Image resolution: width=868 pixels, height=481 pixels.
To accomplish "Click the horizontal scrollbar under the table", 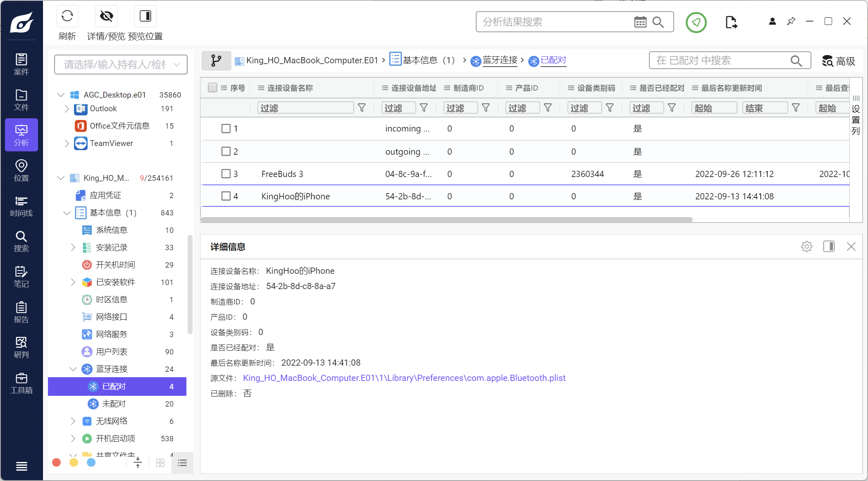I will pos(446,220).
